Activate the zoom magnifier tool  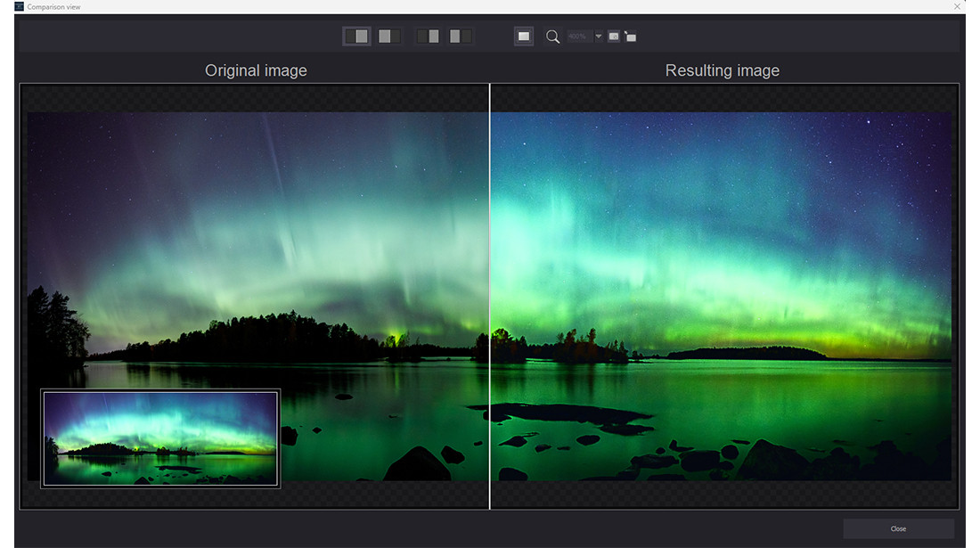552,36
